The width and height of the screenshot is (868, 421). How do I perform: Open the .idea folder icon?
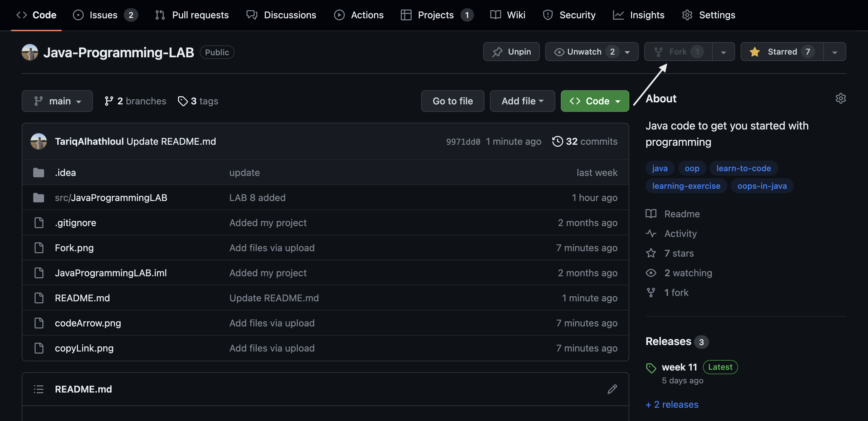coord(39,173)
